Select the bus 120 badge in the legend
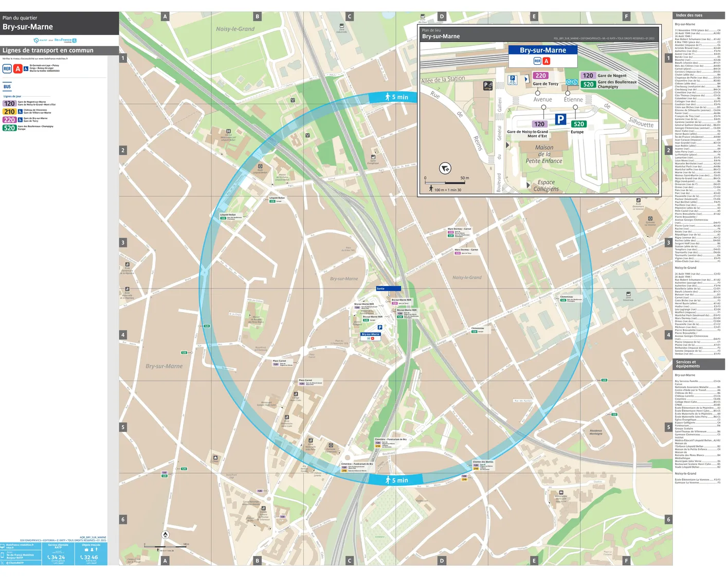This screenshot has width=728, height=577. coord(9,103)
